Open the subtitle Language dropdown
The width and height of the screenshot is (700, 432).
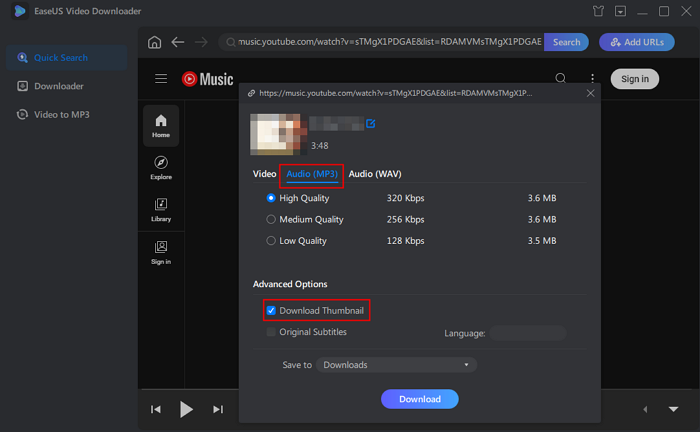[x=528, y=333]
